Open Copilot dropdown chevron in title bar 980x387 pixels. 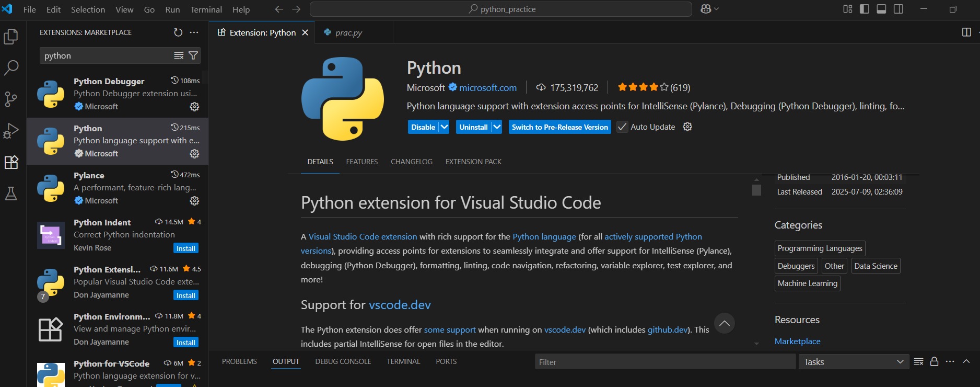(x=716, y=9)
